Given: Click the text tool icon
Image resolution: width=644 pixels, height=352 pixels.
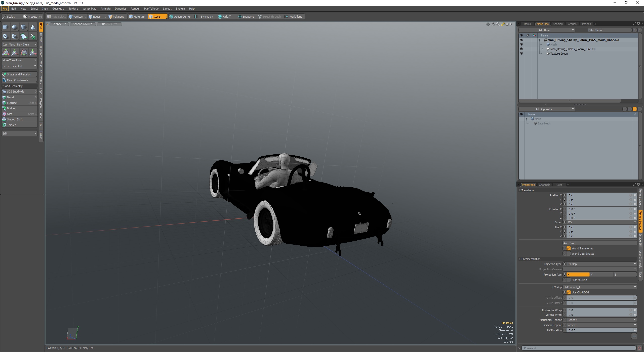Looking at the screenshot, I should click(x=33, y=36).
